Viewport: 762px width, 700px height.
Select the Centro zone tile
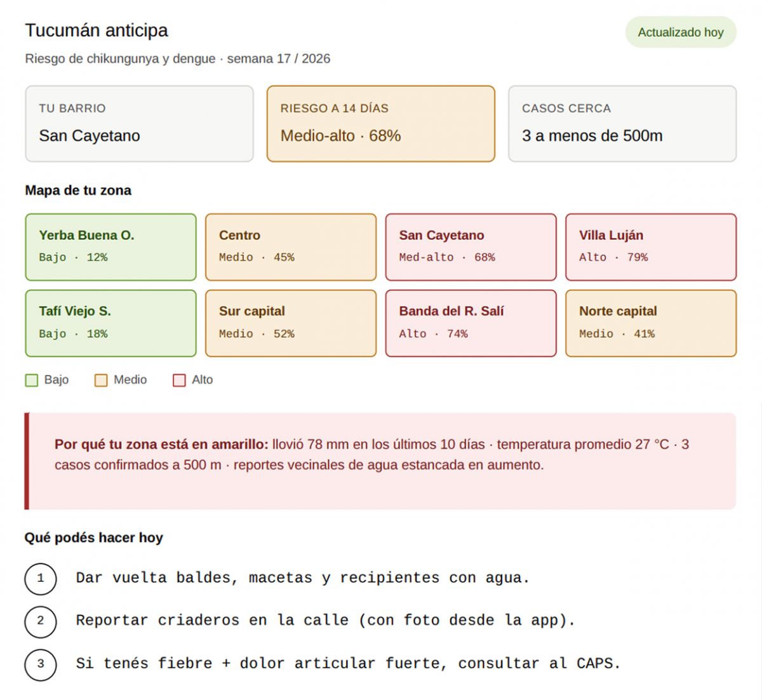[291, 247]
